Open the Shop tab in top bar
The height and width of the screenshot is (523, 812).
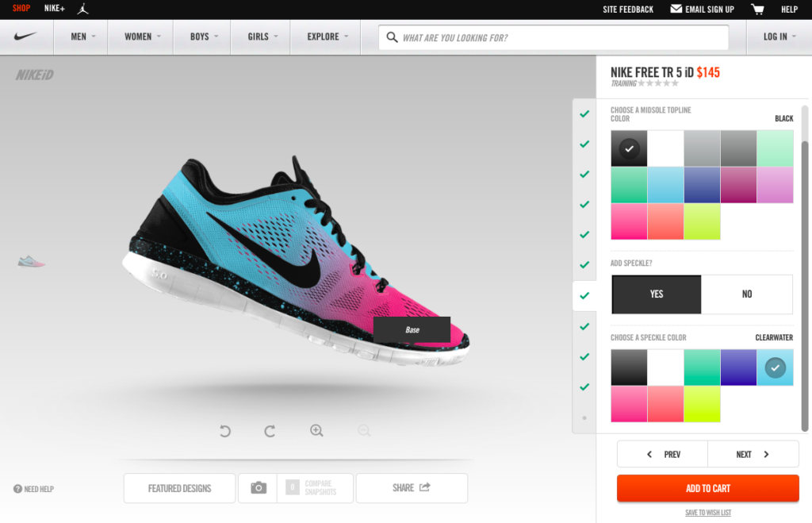click(x=21, y=10)
